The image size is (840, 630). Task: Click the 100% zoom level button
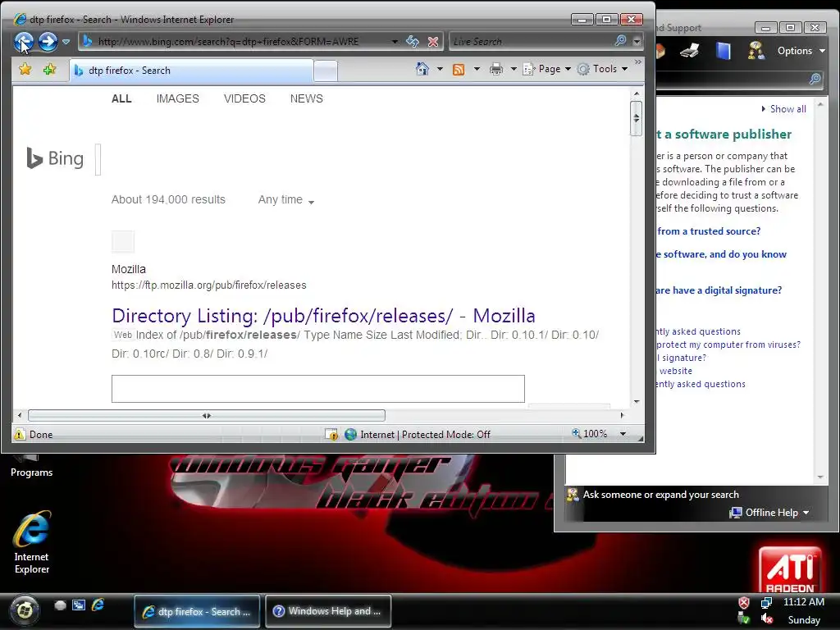(589, 434)
